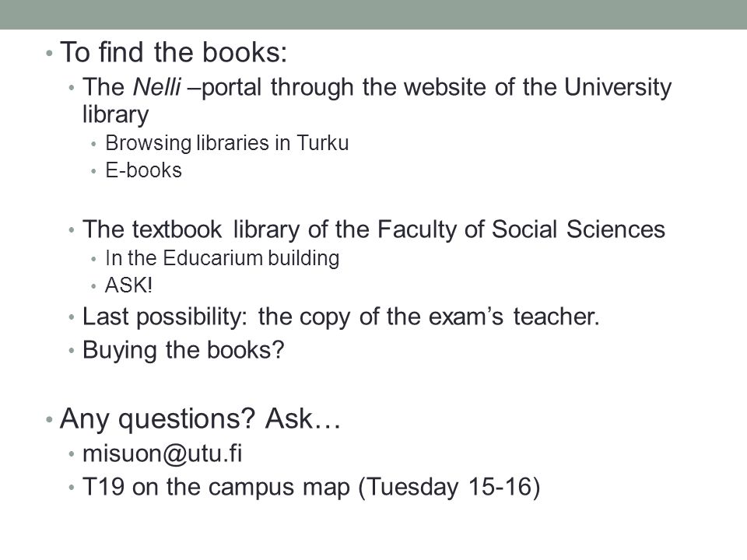The image size is (747, 560).
Task: Click the words 'Social Sciences'
Action: [578, 229]
